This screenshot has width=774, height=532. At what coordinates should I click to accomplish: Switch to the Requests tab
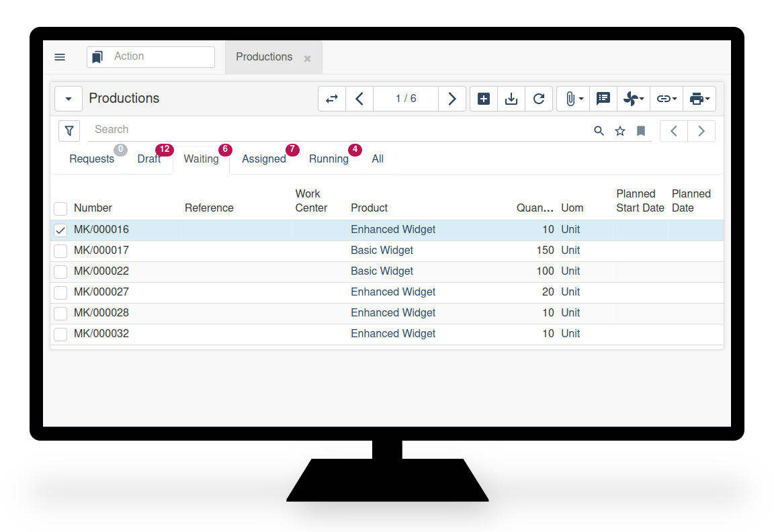click(92, 159)
